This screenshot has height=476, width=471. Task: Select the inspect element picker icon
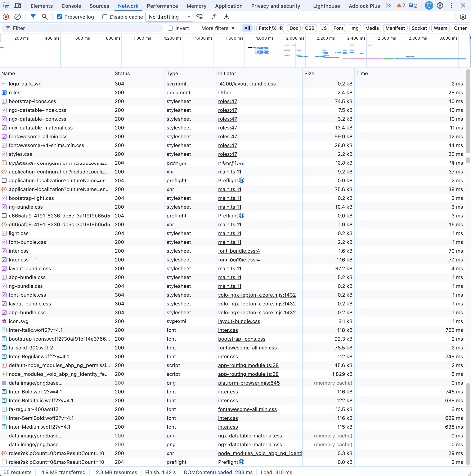(x=6, y=6)
